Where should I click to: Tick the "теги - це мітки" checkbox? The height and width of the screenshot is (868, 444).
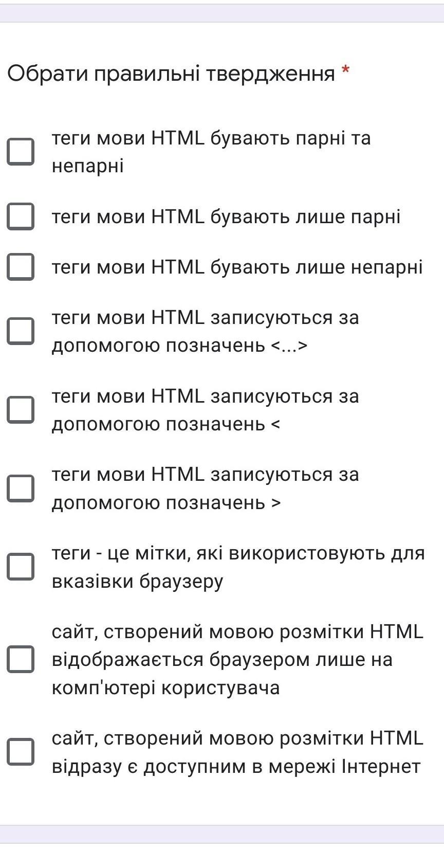point(21,567)
